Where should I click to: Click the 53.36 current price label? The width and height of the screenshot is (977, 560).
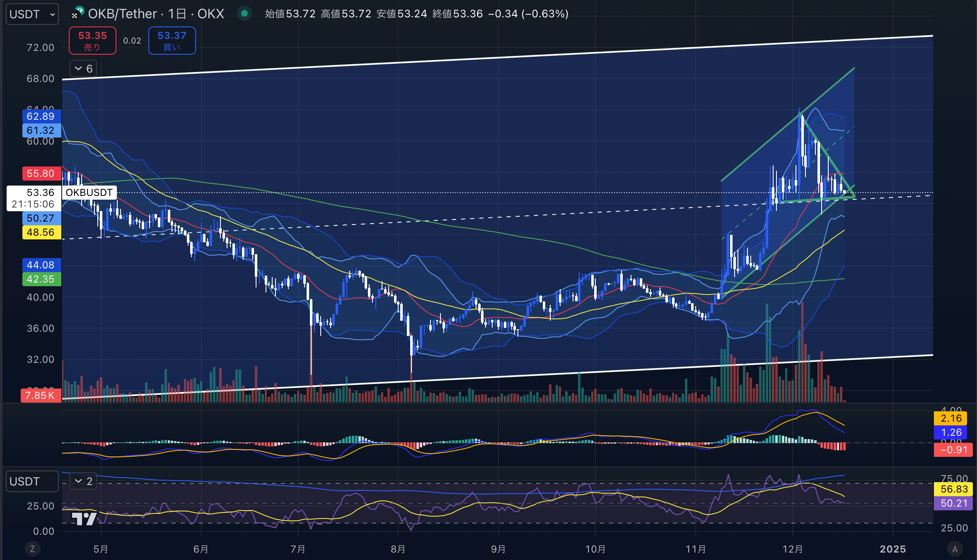[x=40, y=193]
